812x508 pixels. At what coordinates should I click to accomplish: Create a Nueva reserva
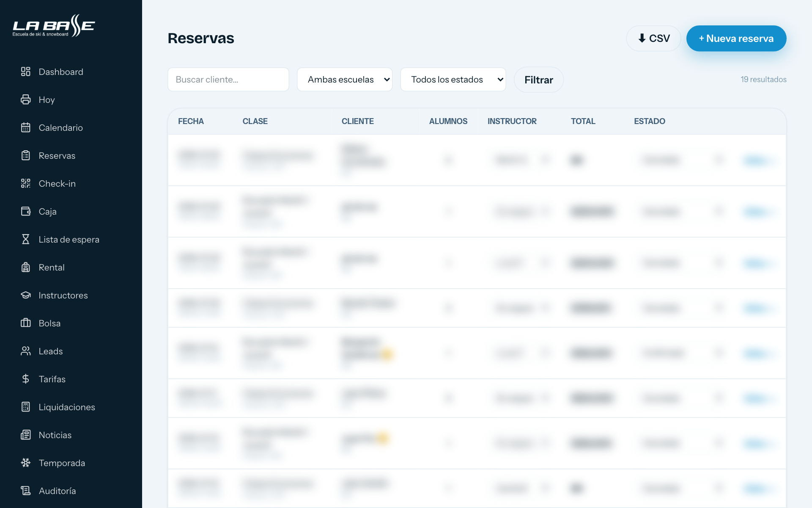pos(736,39)
